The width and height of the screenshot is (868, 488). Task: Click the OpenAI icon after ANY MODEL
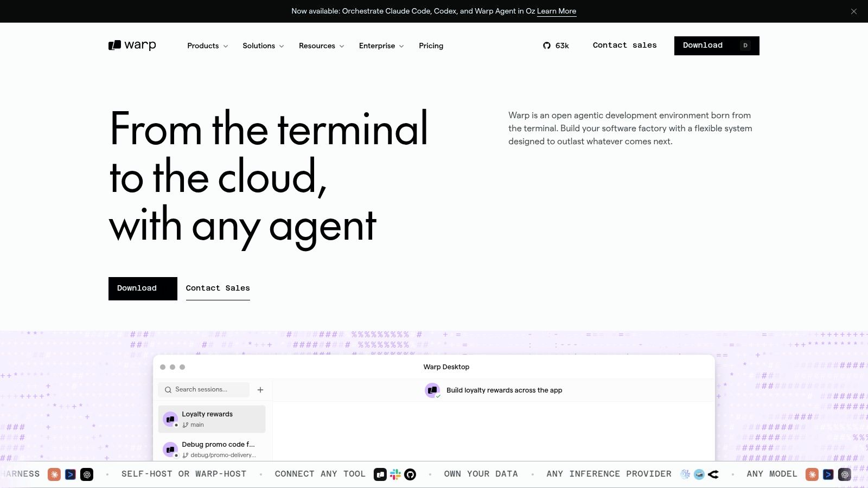(x=845, y=474)
